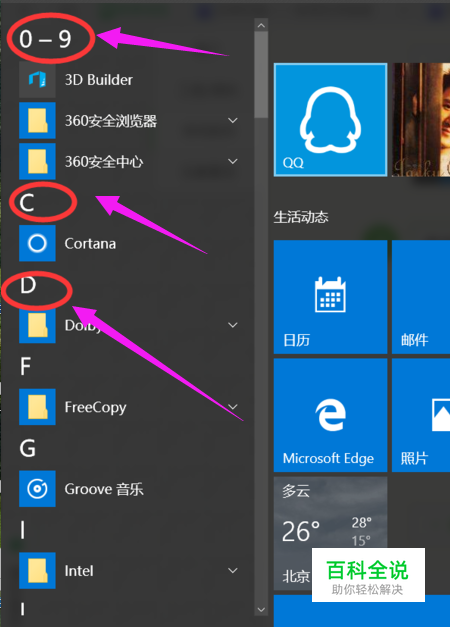Click the scrollbar down arrow
Screen dimensions: 450x627
pos(261,609)
